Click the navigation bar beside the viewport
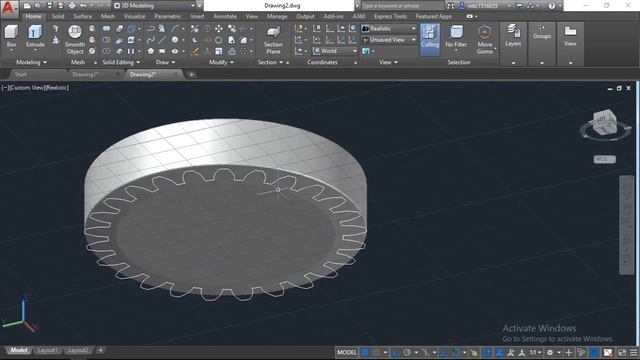 pyautogui.click(x=627, y=224)
